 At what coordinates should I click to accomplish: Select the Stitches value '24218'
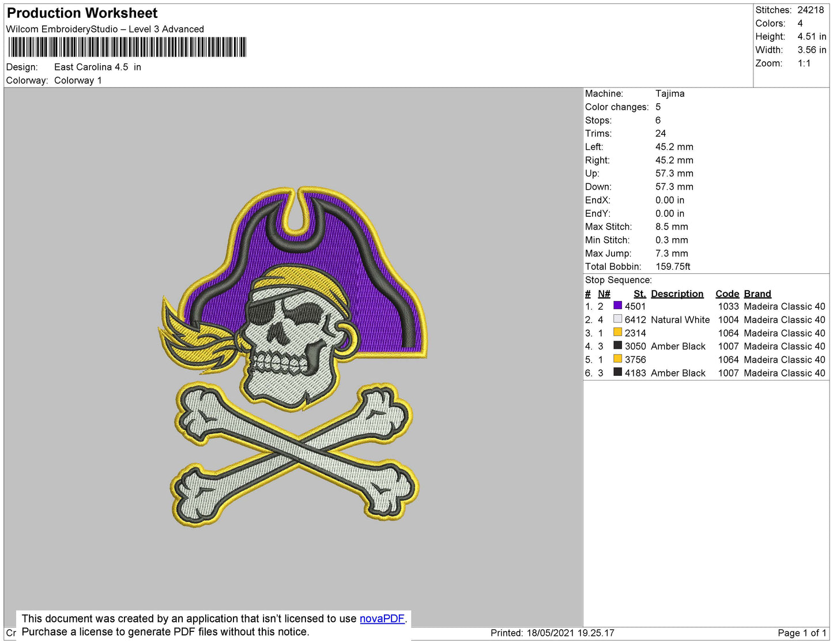811,10
